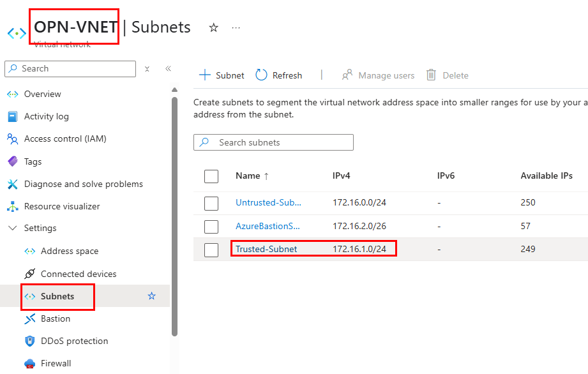Toggle the select-all subnets checkbox
588x374 pixels.
(x=211, y=176)
